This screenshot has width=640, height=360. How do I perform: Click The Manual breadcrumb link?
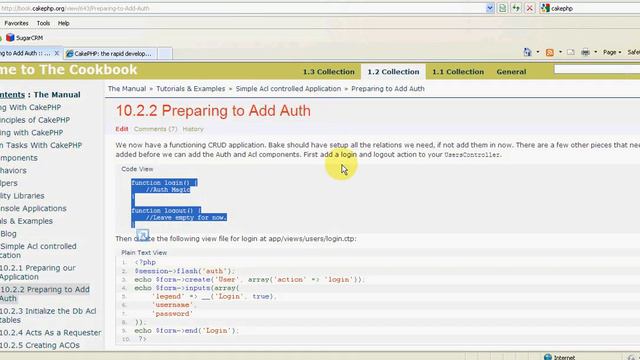click(x=127, y=89)
